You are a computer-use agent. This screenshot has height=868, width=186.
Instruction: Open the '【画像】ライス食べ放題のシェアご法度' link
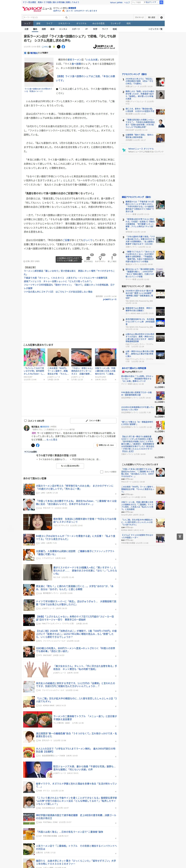click(86, 78)
